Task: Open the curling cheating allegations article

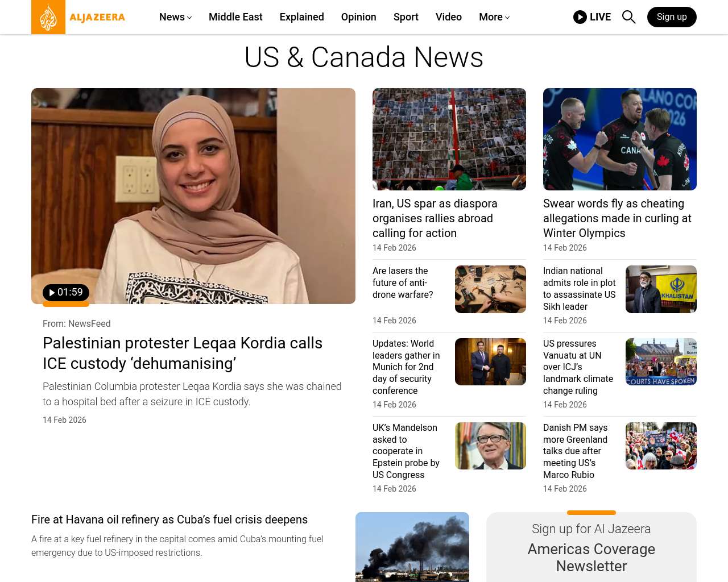Action: 617,218
